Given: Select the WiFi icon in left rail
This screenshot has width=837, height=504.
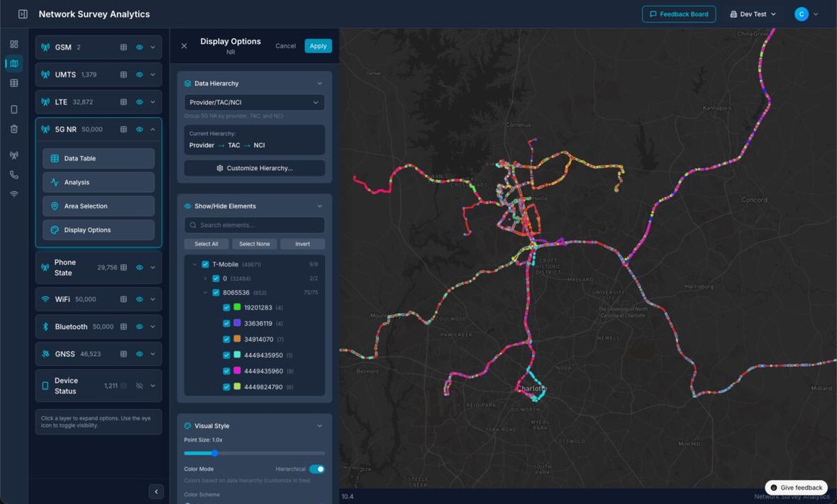Looking at the screenshot, I should [x=14, y=194].
